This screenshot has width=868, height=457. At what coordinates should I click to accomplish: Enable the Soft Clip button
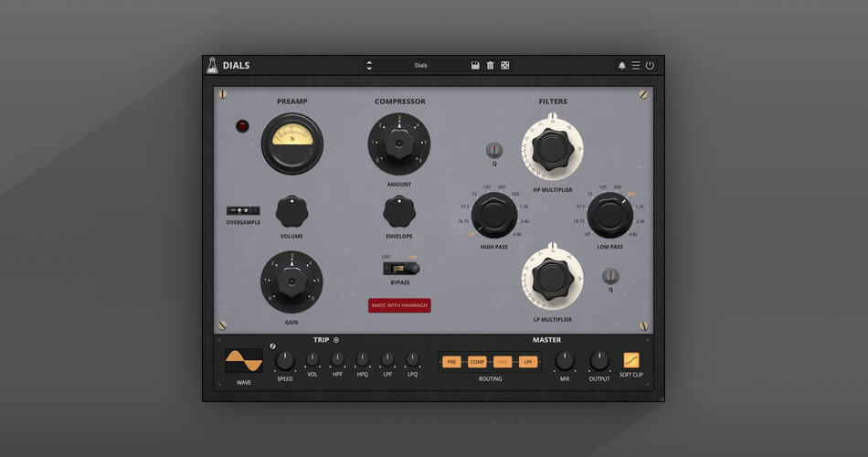pyautogui.click(x=631, y=360)
